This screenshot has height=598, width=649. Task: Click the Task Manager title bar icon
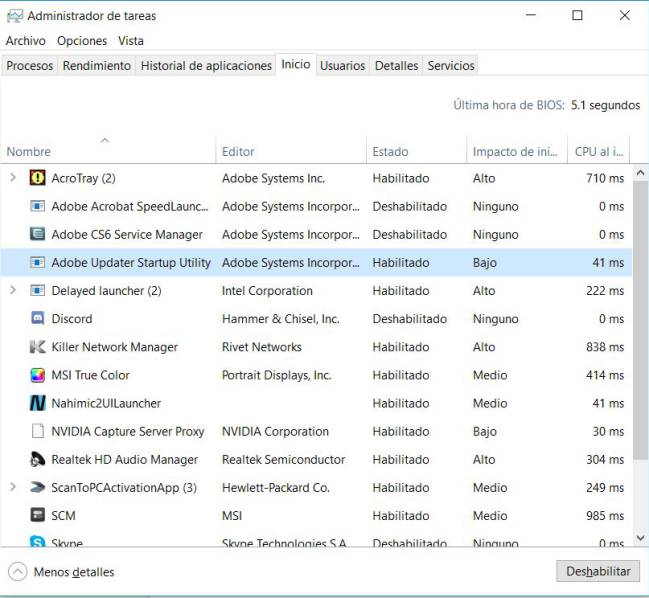[15, 16]
